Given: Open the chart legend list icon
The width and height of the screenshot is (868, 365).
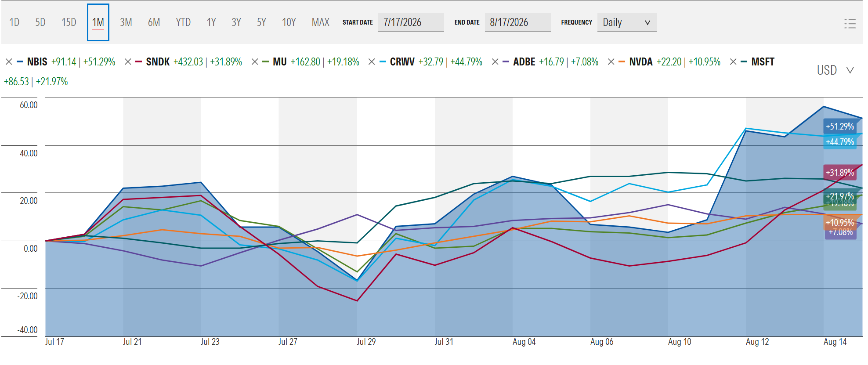Looking at the screenshot, I should tap(850, 24).
